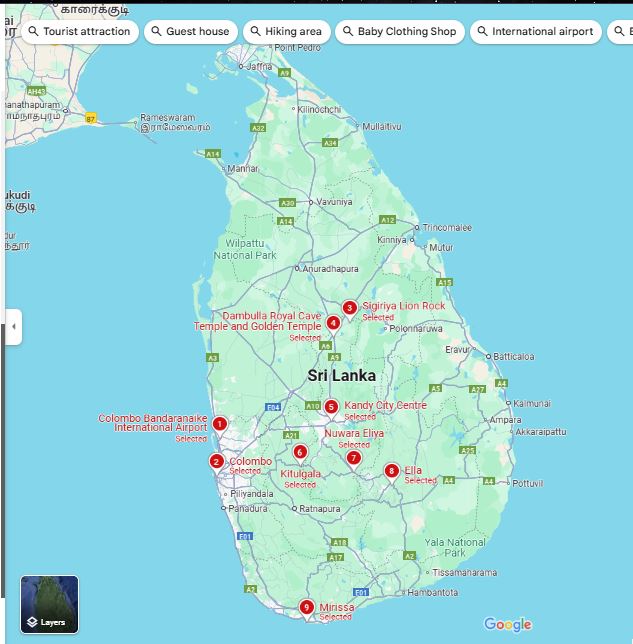Open the Kandy City Centre label

point(385,405)
